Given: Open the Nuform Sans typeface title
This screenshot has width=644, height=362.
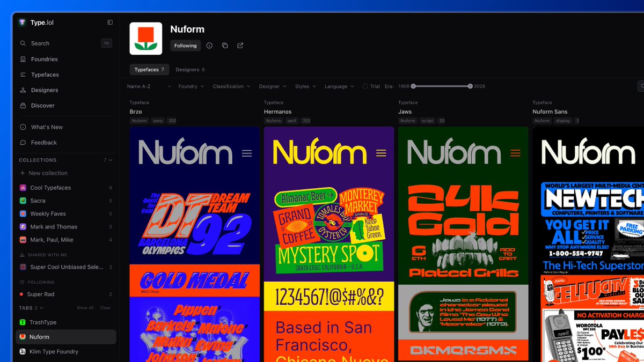Looking at the screenshot, I should tap(550, 112).
